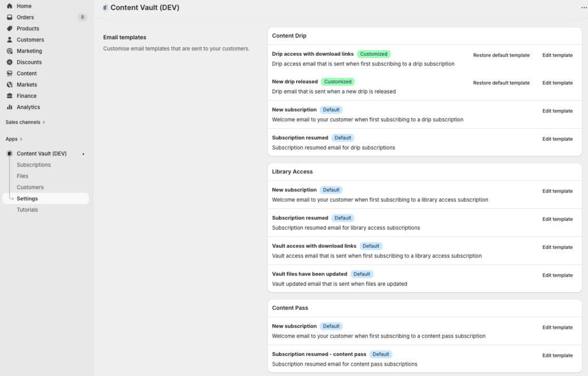588x376 pixels.
Task: Open the Files menu item
Action: coord(22,176)
